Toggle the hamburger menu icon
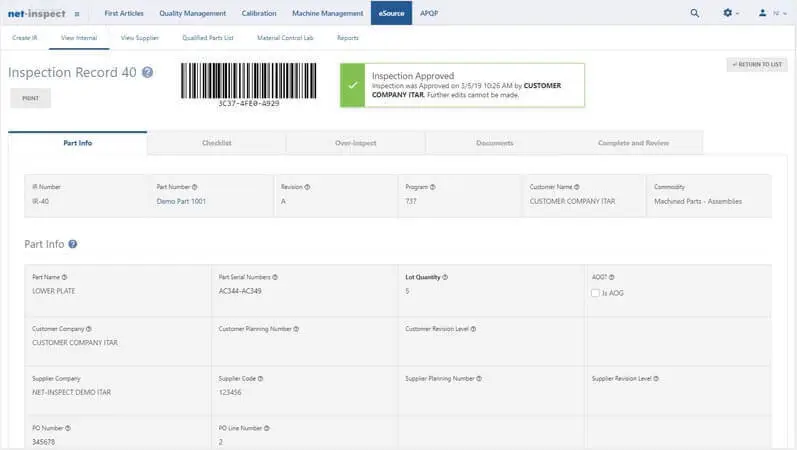 77,14
